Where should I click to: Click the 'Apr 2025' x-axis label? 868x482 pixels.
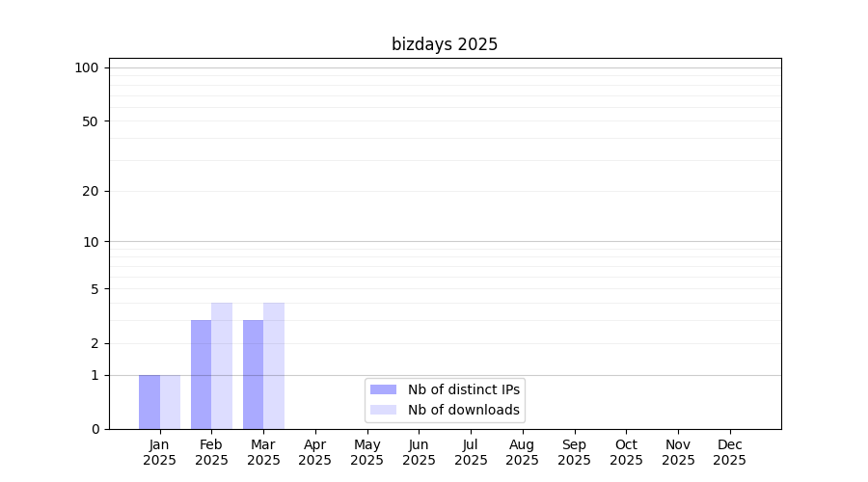(315, 452)
